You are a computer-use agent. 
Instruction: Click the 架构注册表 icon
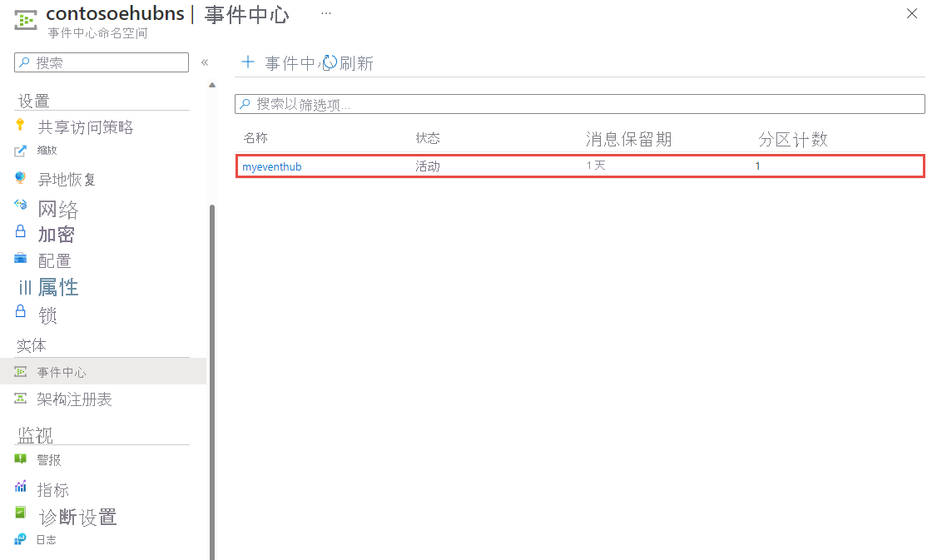click(x=21, y=399)
